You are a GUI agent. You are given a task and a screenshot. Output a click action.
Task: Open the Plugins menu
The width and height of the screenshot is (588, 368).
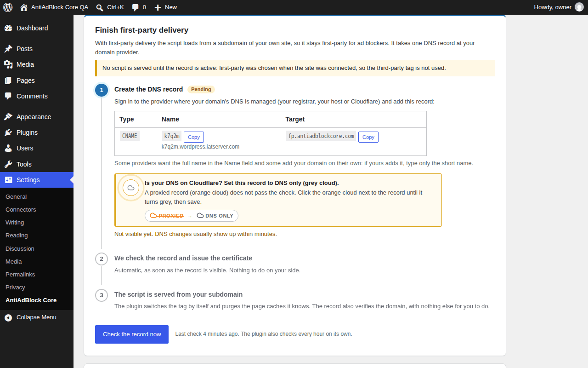(x=37, y=132)
